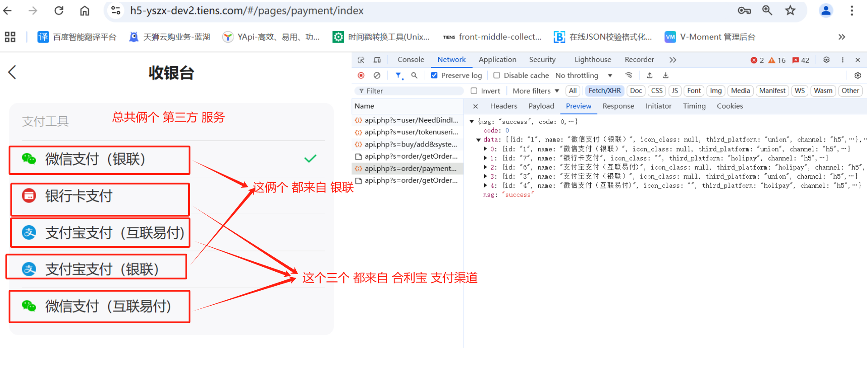This screenshot has width=868, height=373.
Task: Open the browser home page icon
Action: pyautogui.click(x=85, y=10)
